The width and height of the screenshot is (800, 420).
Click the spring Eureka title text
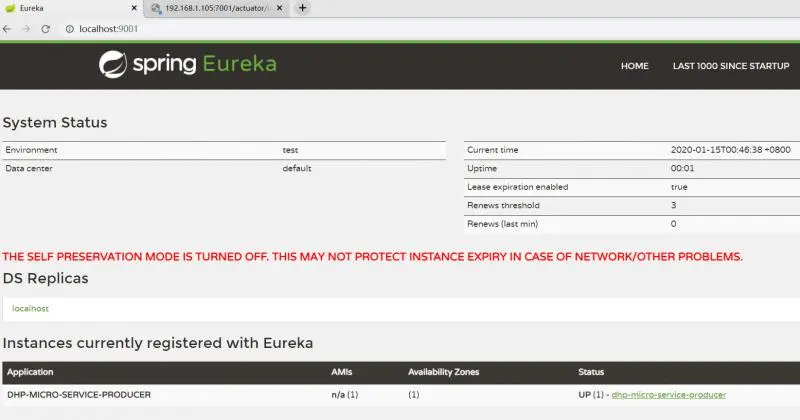tap(205, 64)
